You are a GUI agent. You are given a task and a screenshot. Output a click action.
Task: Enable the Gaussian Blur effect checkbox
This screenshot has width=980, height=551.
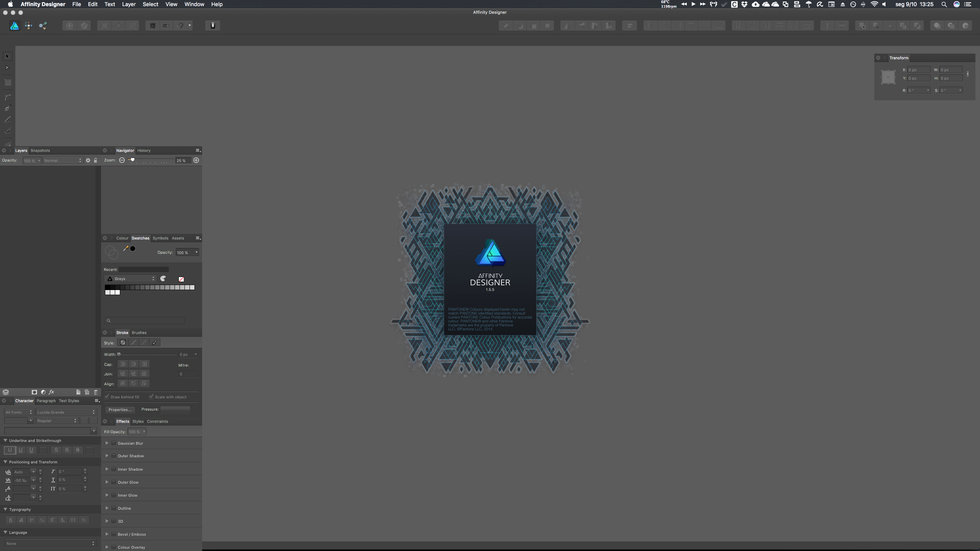point(114,443)
